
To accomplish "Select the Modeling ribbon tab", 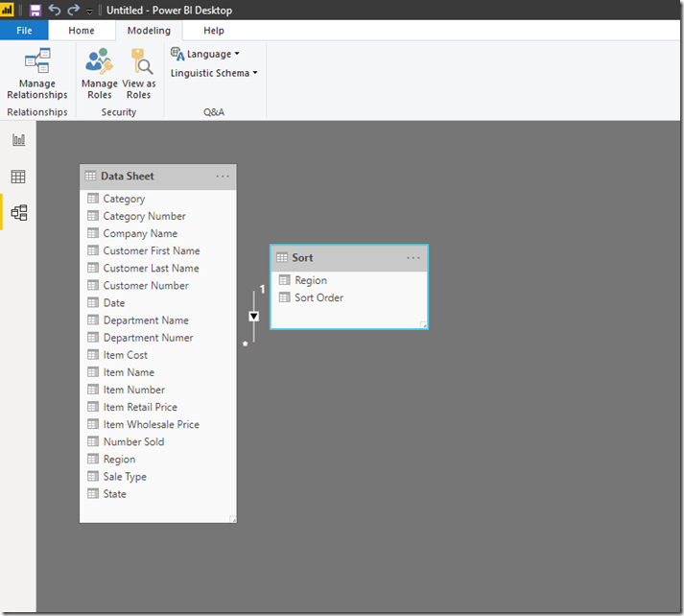I will click(149, 30).
